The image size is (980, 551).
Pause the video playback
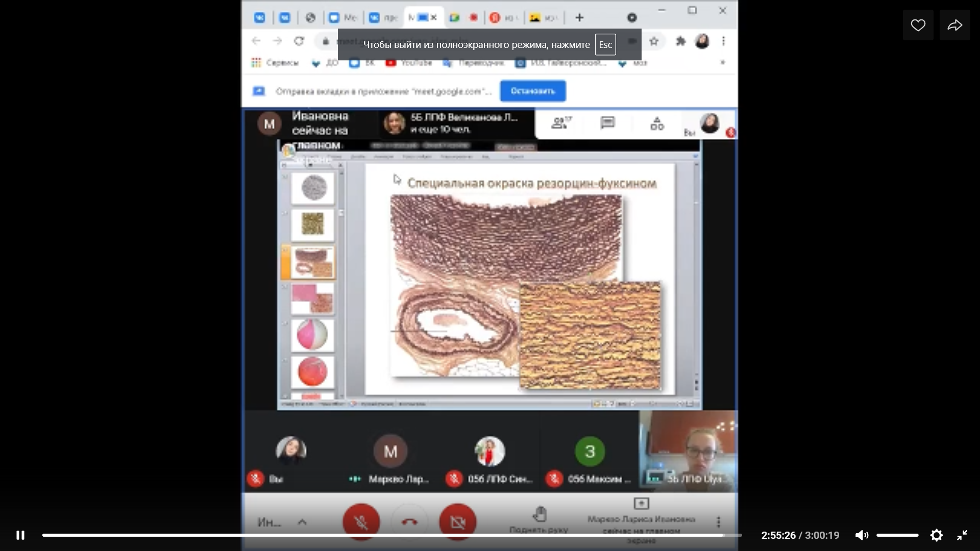[x=20, y=535]
